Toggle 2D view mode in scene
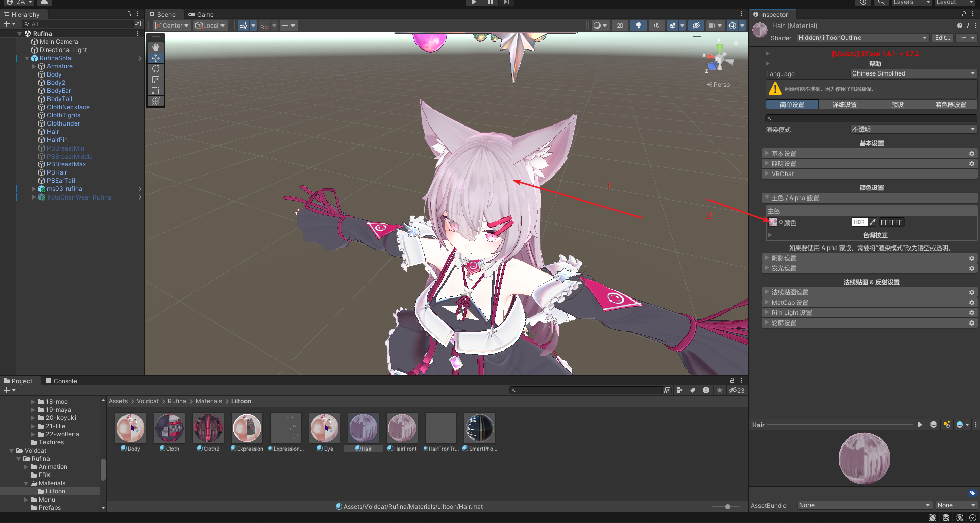The image size is (980, 523). pyautogui.click(x=620, y=26)
